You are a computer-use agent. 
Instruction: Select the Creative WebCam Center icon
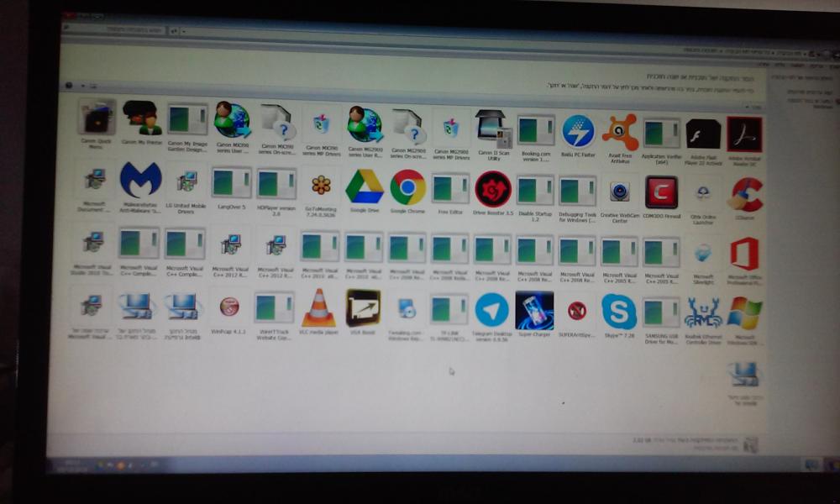click(620, 193)
